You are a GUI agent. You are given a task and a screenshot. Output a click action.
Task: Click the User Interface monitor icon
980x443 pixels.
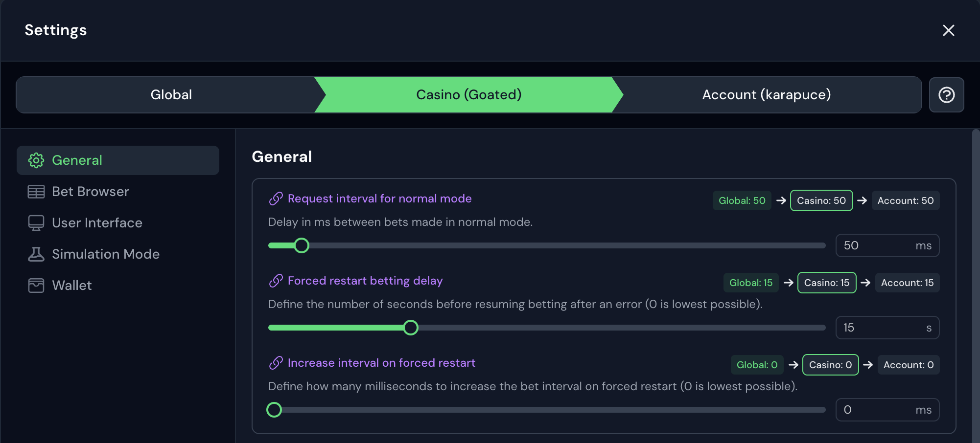36,223
